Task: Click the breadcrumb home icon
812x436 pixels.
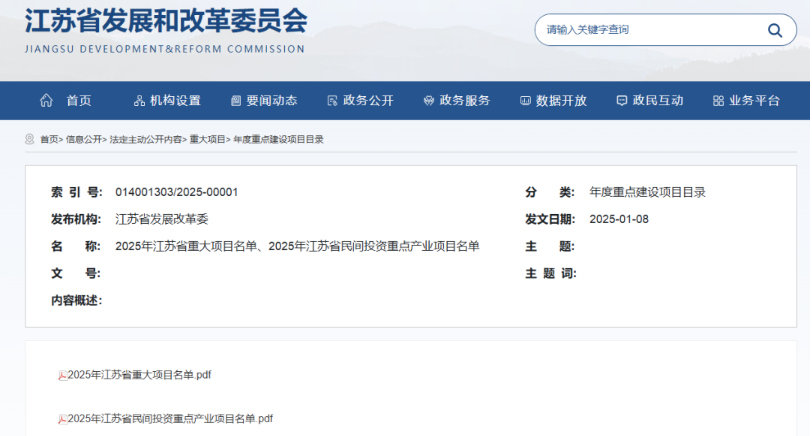Action: click(31, 140)
